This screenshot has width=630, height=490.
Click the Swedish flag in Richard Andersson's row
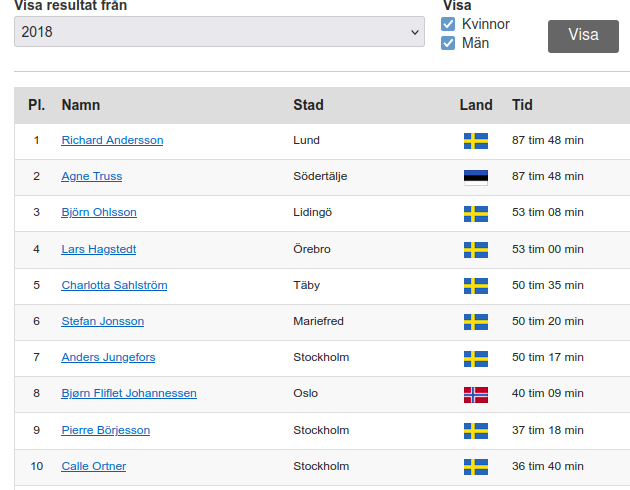pyautogui.click(x=475, y=141)
